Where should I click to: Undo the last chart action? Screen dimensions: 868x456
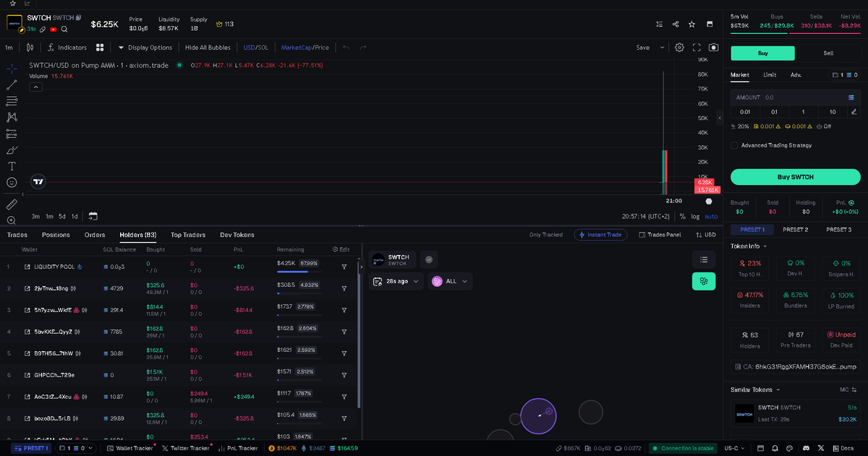click(346, 48)
